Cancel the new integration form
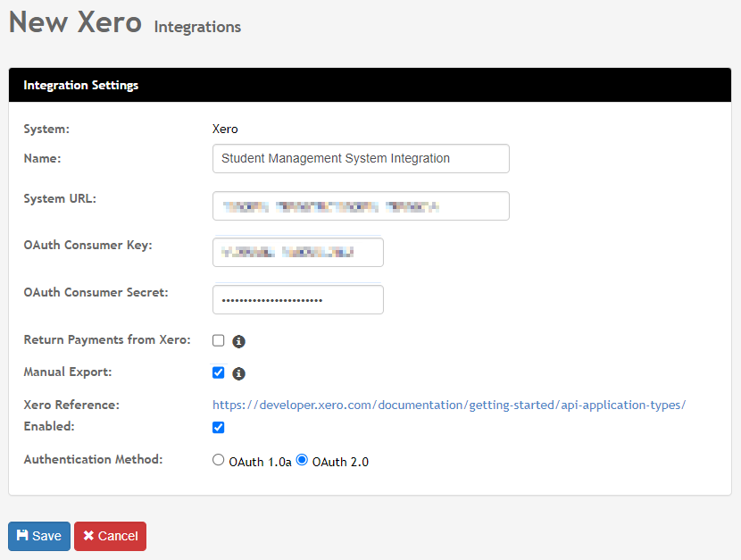741x560 pixels. [x=110, y=536]
